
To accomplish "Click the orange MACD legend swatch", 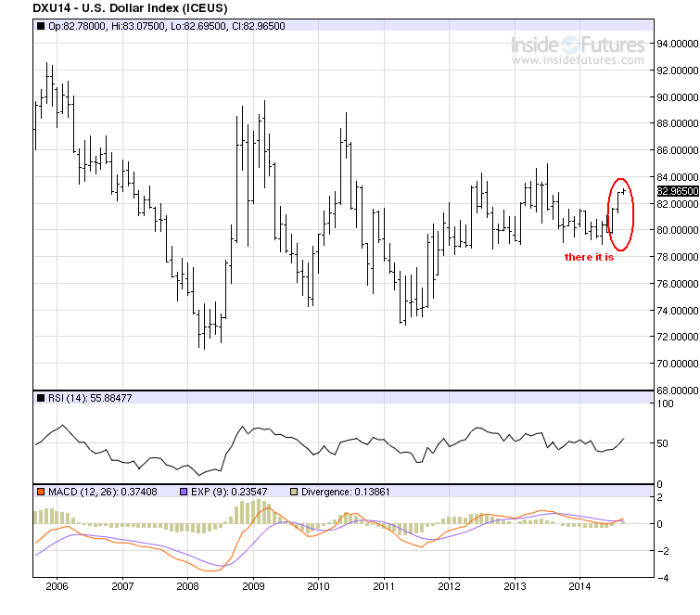I will 41,492.
